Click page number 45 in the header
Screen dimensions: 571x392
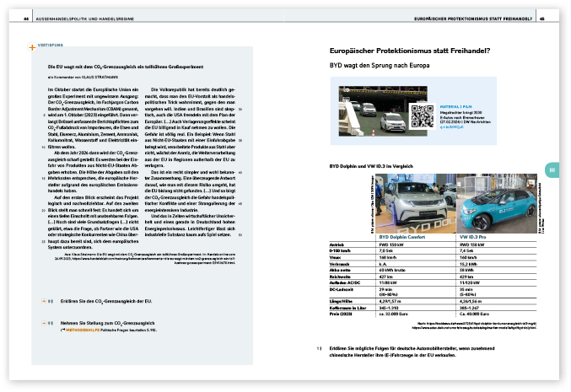[546, 17]
